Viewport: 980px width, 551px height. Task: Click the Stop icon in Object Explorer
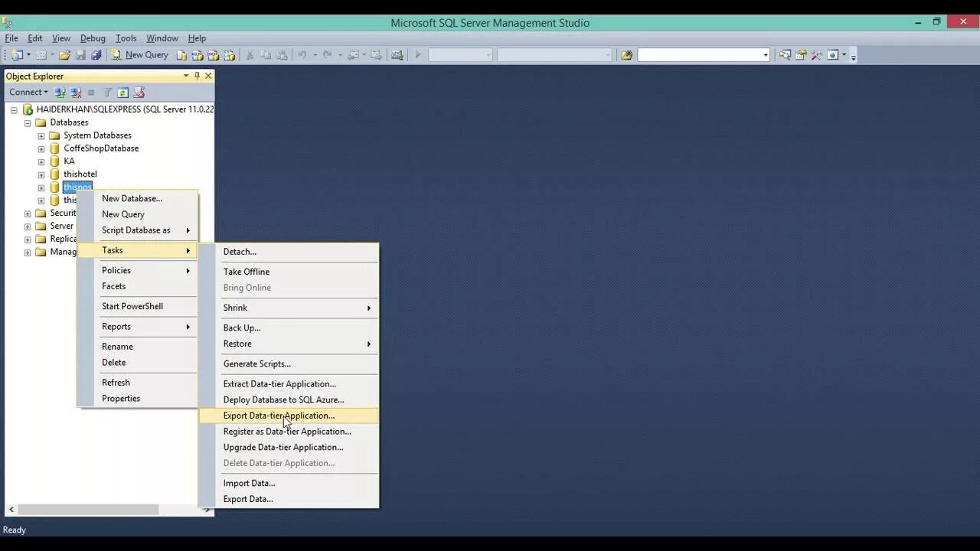click(91, 93)
